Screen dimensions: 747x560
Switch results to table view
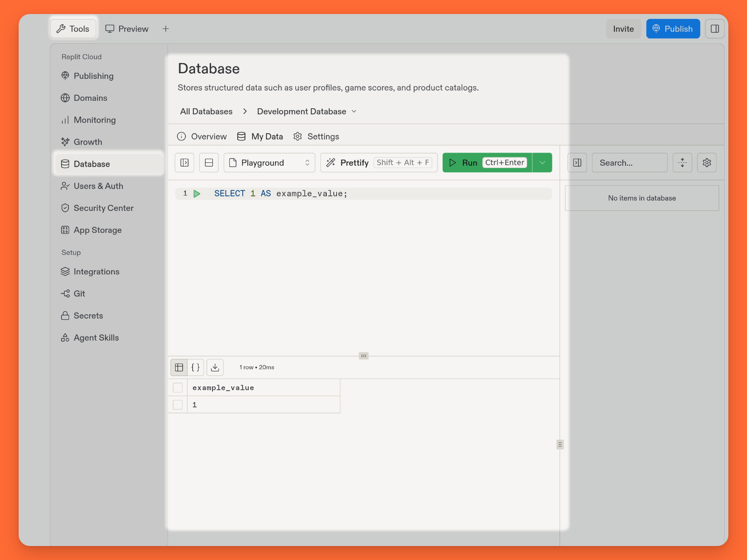click(x=179, y=367)
